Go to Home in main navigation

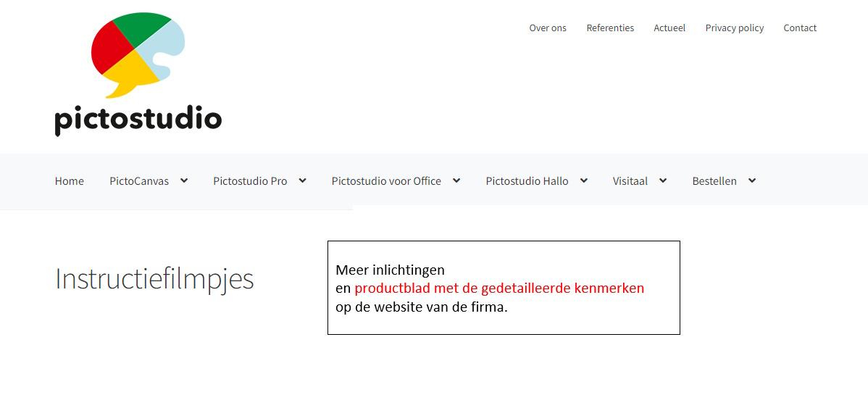70,181
